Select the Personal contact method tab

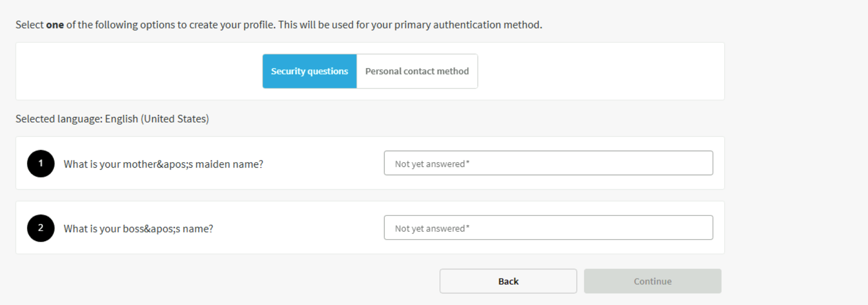(x=417, y=71)
